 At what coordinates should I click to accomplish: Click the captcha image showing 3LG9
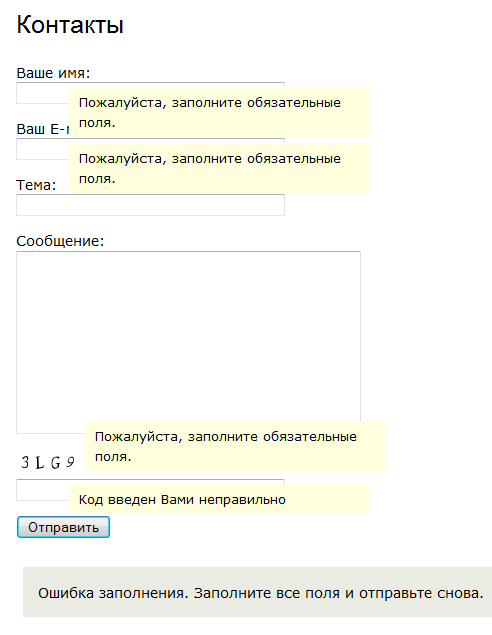click(49, 462)
